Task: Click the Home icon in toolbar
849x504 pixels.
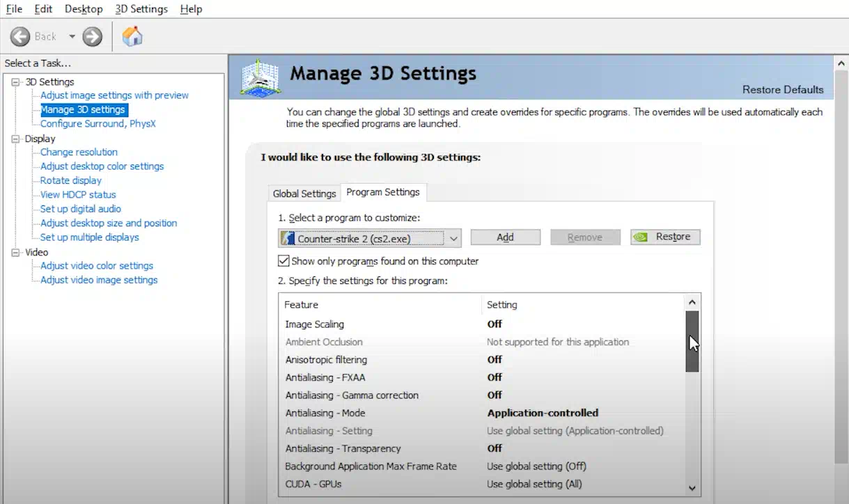Action: (132, 36)
